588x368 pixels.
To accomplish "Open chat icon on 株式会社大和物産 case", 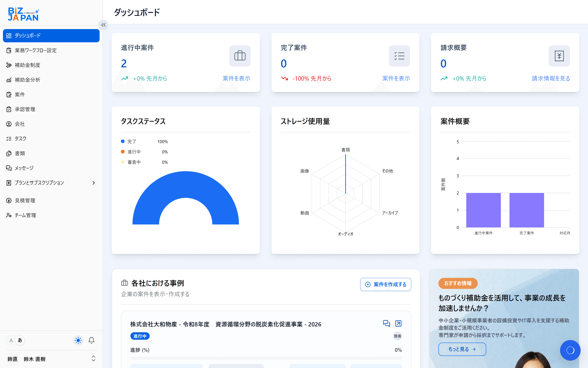I will pos(386,323).
